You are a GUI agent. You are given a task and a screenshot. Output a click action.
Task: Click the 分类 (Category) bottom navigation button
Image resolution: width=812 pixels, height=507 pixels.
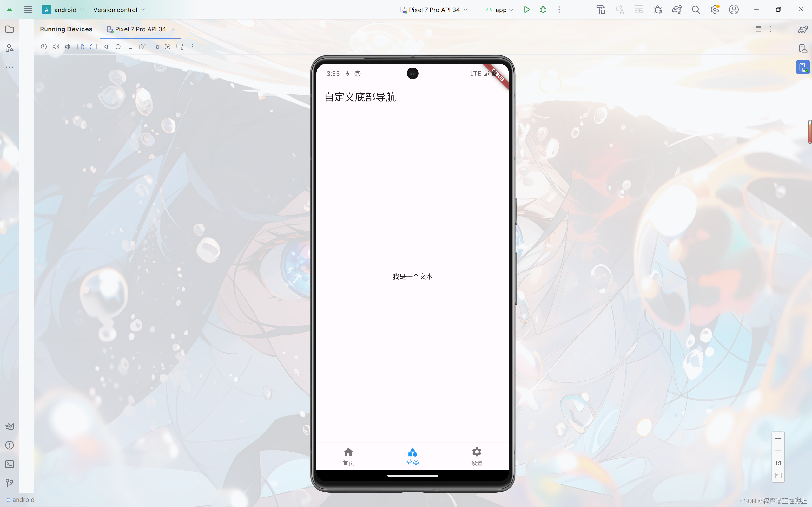click(412, 456)
